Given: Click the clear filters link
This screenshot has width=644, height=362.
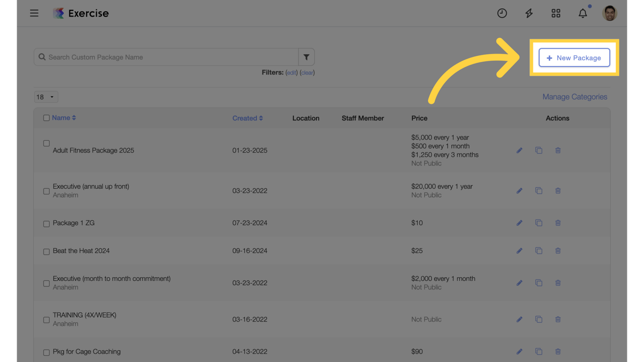Looking at the screenshot, I should click(307, 73).
